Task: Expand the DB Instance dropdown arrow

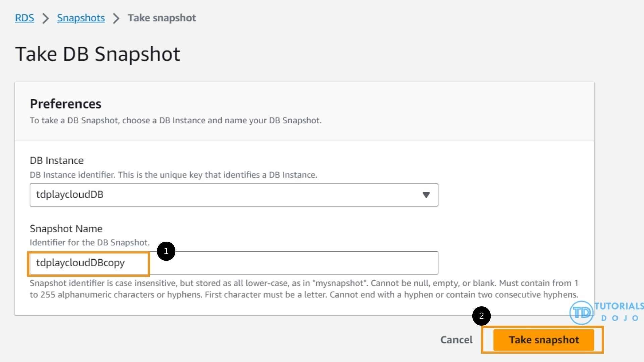Action: (426, 195)
